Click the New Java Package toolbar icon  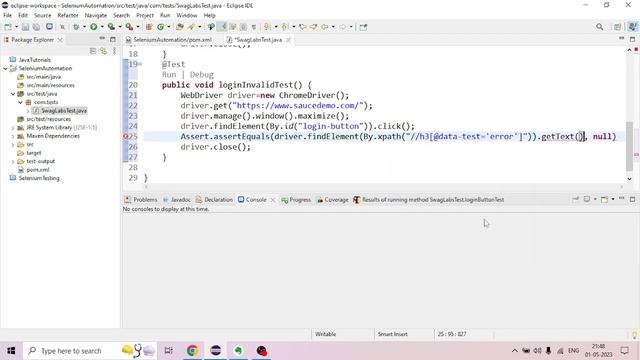(x=149, y=27)
